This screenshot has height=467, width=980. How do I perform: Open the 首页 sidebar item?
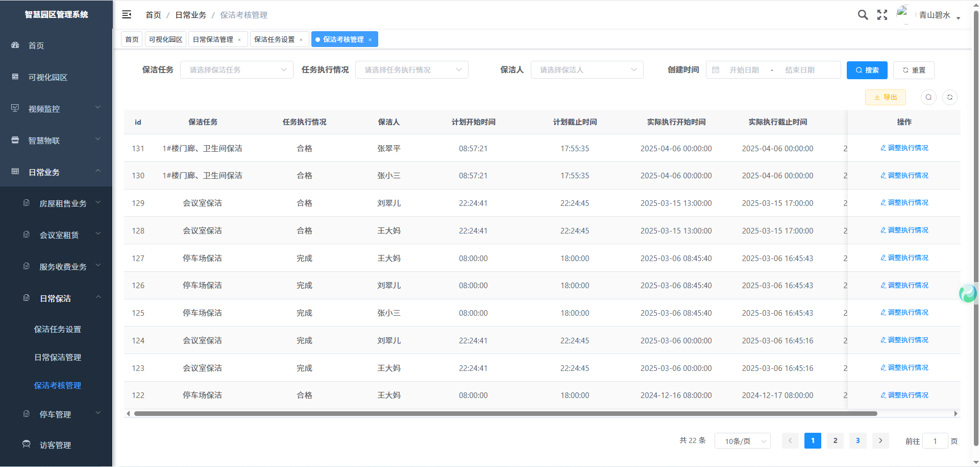(36, 45)
